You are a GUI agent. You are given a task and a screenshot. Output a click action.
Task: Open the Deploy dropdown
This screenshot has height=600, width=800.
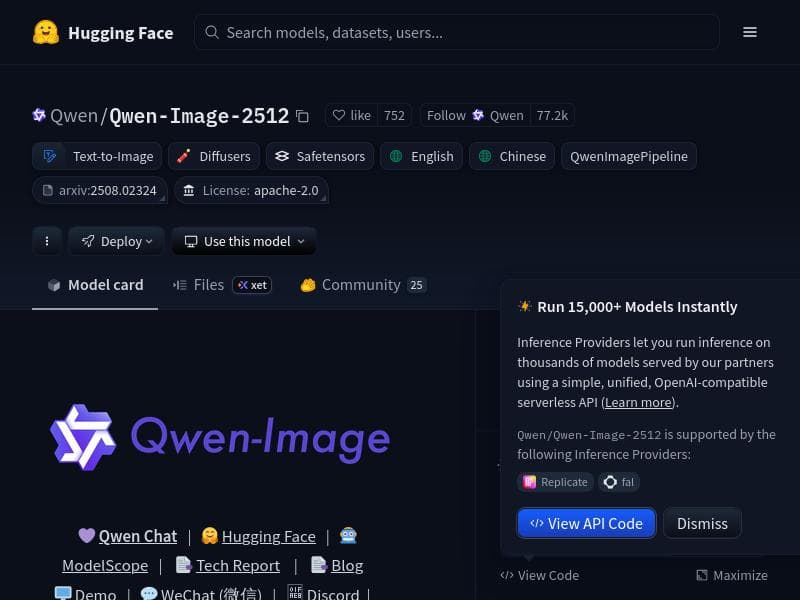tap(116, 241)
